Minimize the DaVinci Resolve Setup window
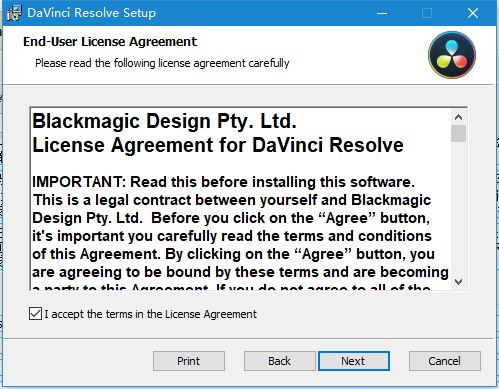 pos(382,13)
